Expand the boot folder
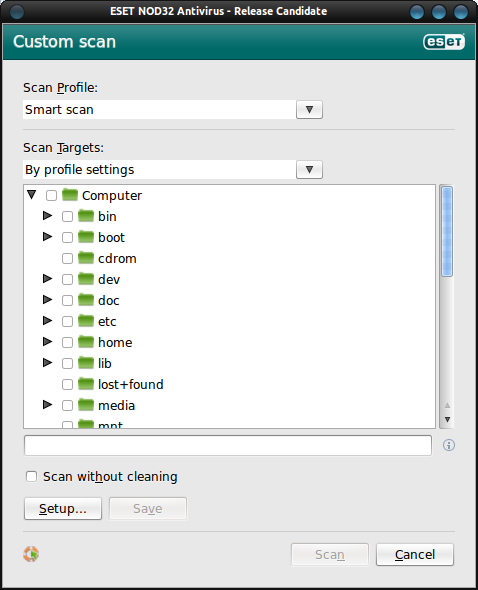This screenshot has width=478, height=590. click(47, 237)
